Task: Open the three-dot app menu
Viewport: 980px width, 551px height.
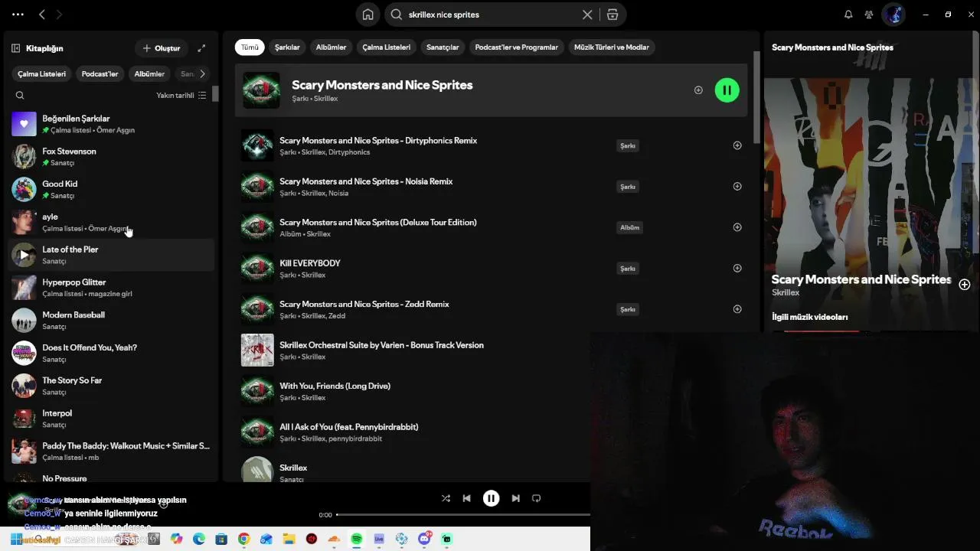Action: coord(18,15)
